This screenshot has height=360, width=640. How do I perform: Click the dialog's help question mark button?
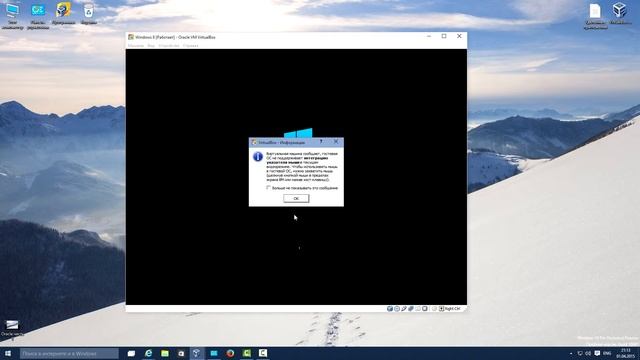[321, 142]
